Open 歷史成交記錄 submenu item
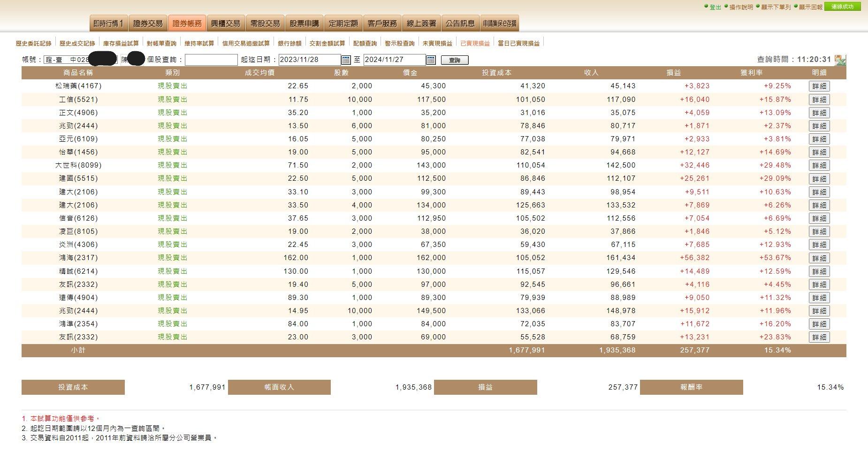This screenshot has height=468, width=868. [77, 43]
